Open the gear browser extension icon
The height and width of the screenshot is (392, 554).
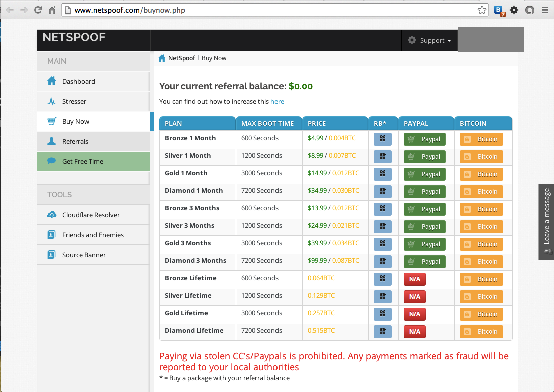tap(514, 10)
